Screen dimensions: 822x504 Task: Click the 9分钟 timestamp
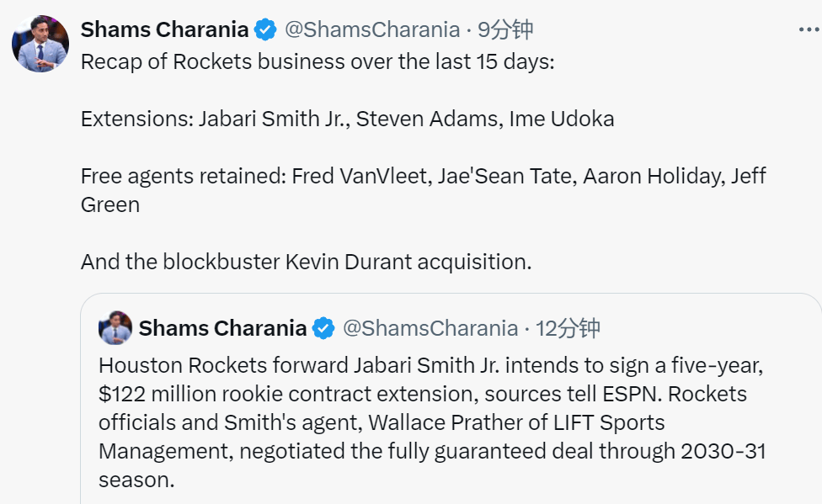coord(505,29)
